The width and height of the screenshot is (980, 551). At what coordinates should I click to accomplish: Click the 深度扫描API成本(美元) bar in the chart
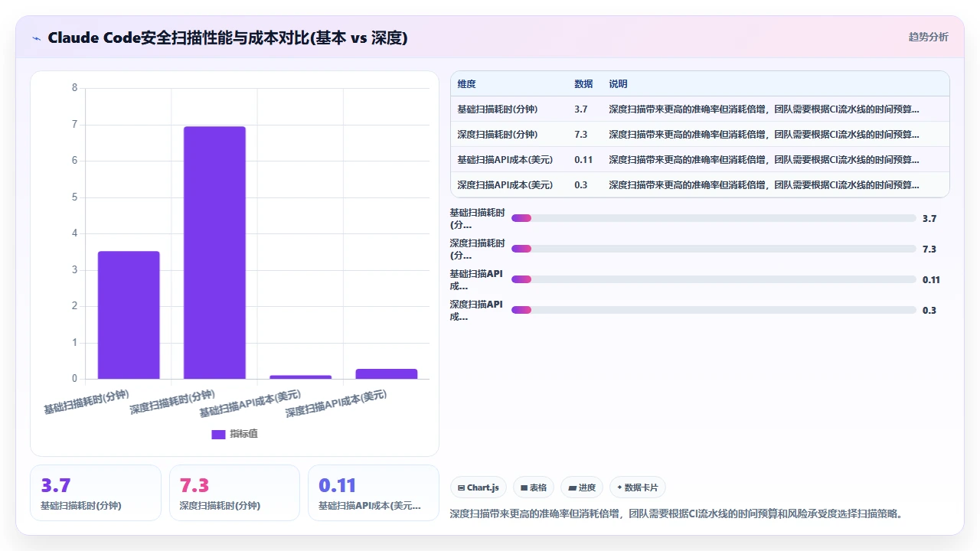(387, 373)
